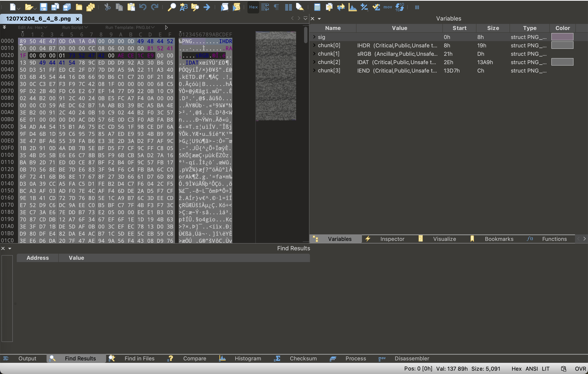Click the Replace text icon
Viewport: 588px width, 374px height.
(183, 7)
